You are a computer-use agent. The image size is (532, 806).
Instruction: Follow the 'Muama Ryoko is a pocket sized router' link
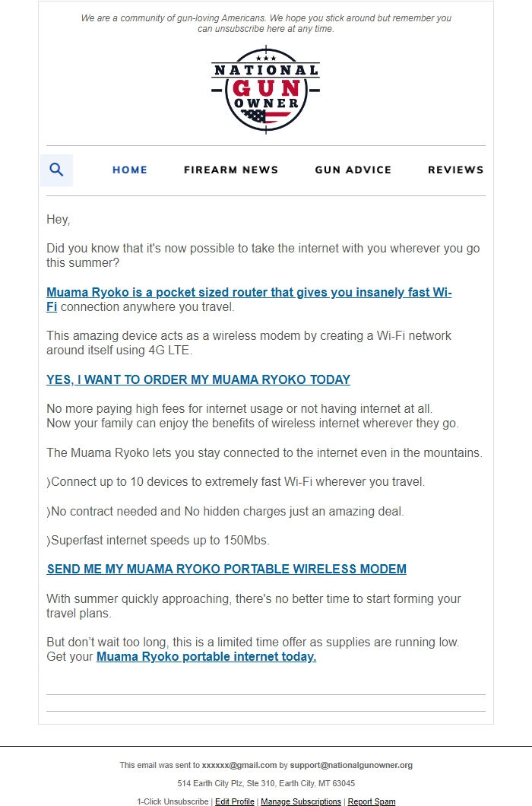click(249, 299)
